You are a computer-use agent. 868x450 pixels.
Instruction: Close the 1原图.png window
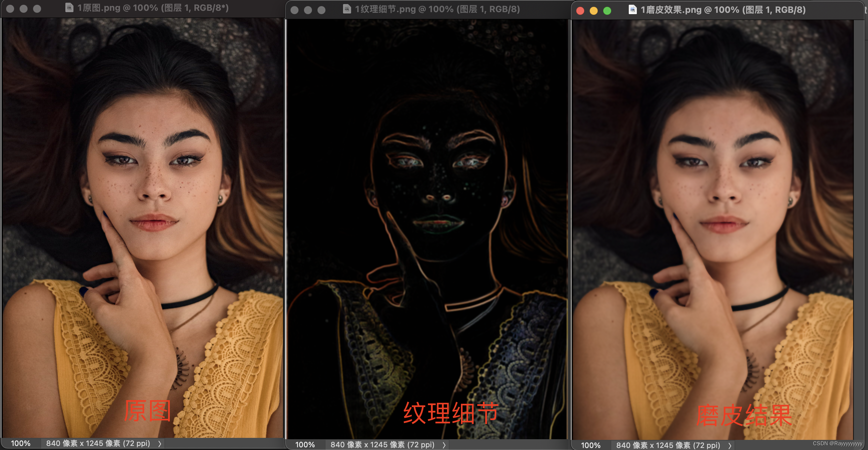pos(10,9)
